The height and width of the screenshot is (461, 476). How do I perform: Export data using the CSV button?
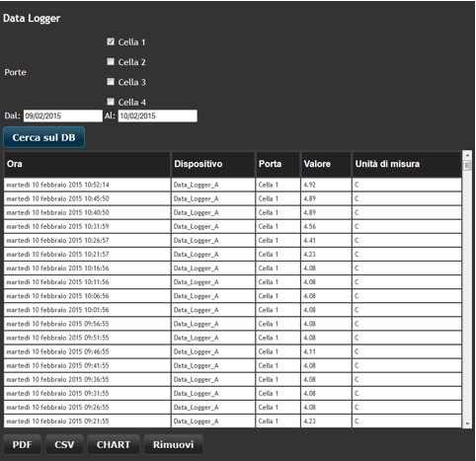click(x=64, y=444)
